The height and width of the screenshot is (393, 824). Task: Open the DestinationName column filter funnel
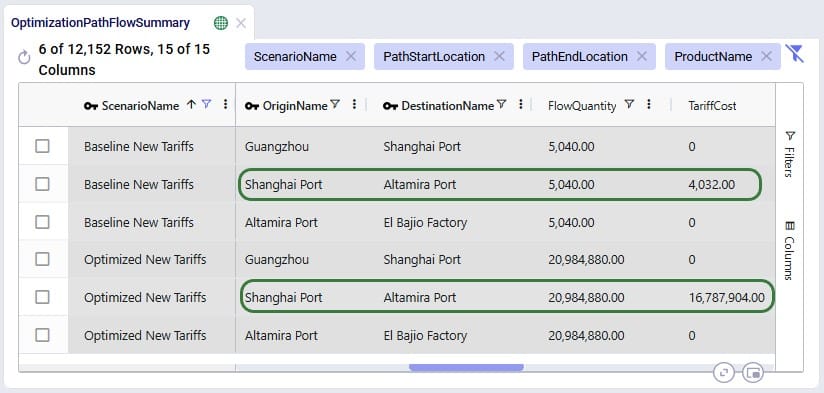501,105
